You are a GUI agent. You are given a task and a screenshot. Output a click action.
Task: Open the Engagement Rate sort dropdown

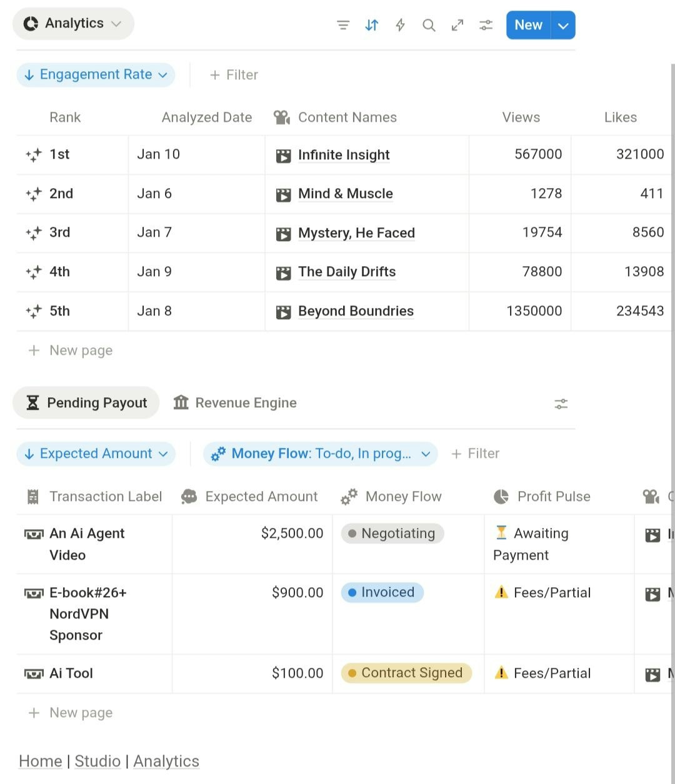[x=96, y=75]
